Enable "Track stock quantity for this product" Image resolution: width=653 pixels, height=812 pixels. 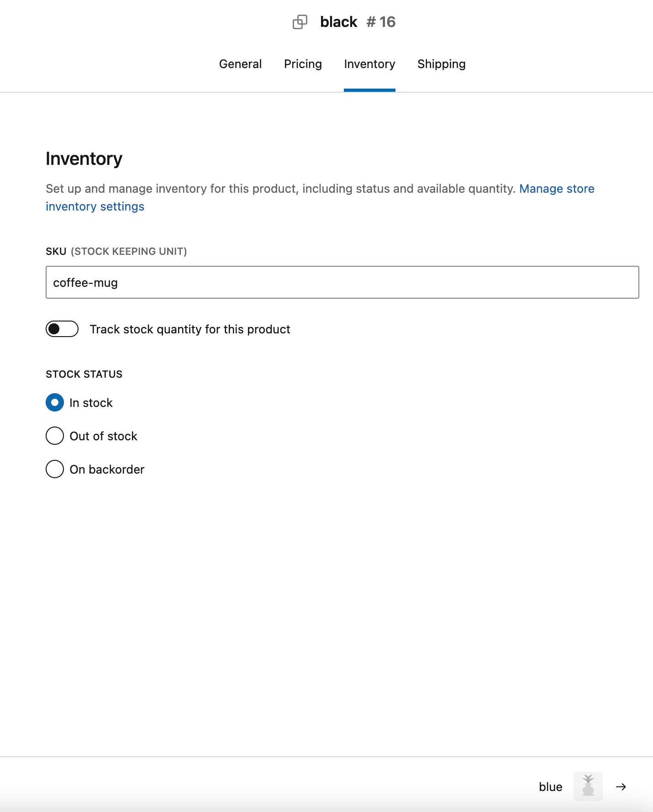tap(62, 329)
